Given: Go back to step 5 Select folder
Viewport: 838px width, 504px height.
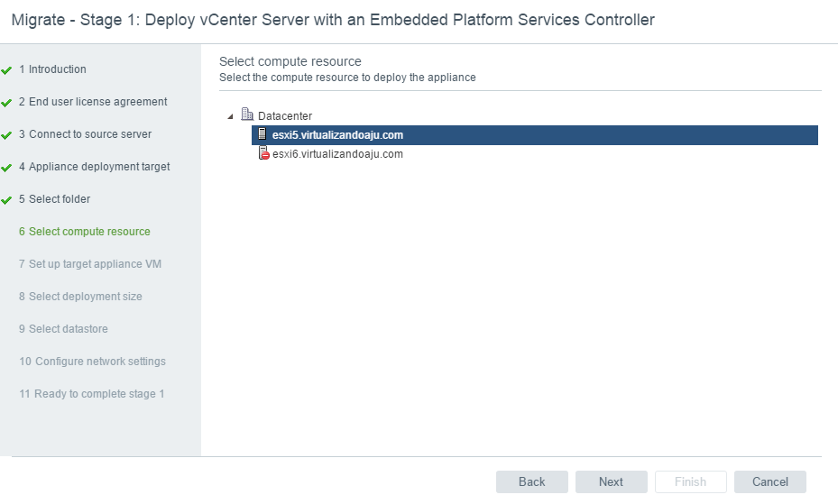Looking at the screenshot, I should click(x=59, y=199).
